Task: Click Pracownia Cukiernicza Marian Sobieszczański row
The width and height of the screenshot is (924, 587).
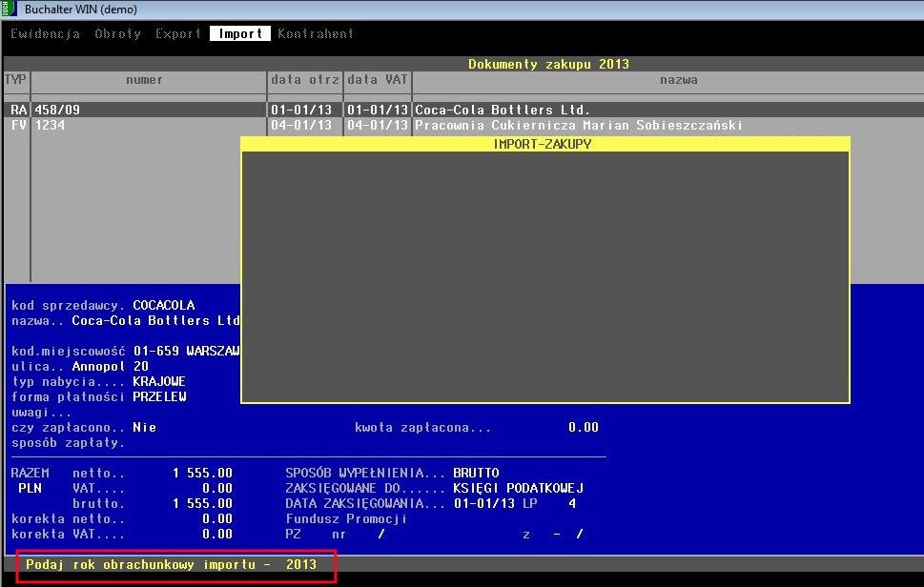Action: [x=579, y=125]
